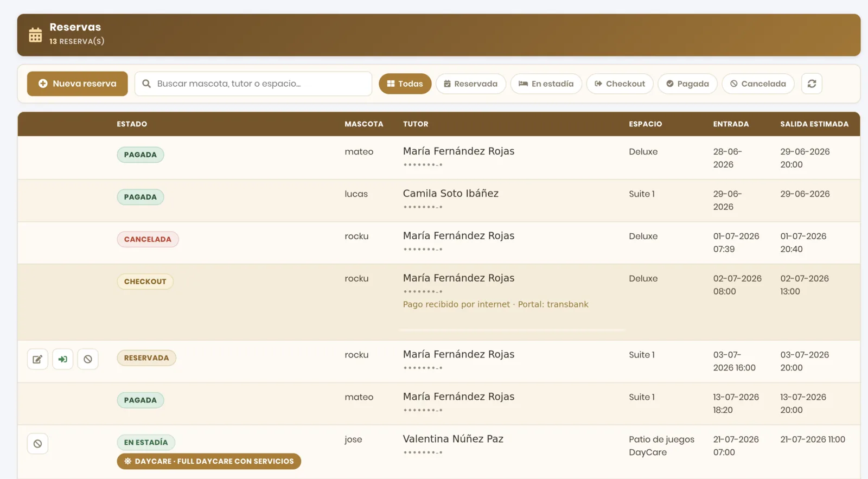Click mascota name lucas
Viewport: 868px width, 479px height.
[356, 194]
